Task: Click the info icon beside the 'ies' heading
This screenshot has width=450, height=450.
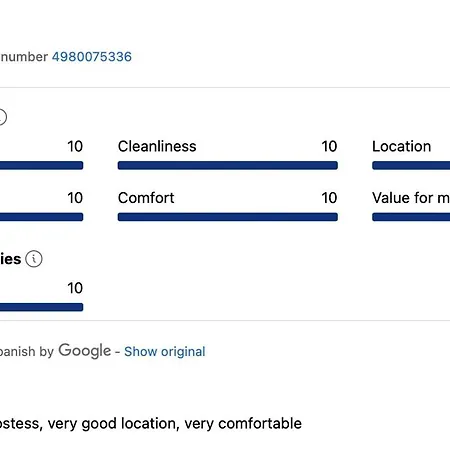Action: pos(34,259)
